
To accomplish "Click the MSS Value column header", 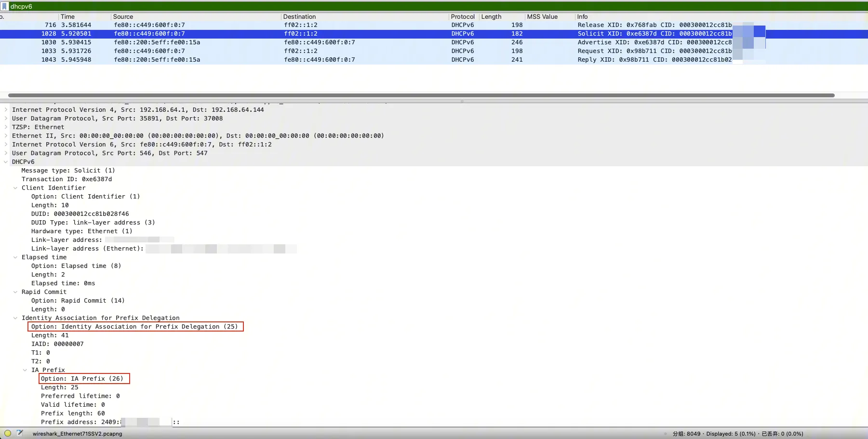I will pyautogui.click(x=542, y=16).
